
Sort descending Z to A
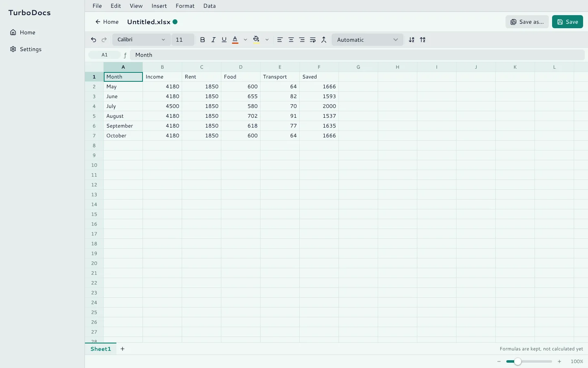tap(423, 40)
